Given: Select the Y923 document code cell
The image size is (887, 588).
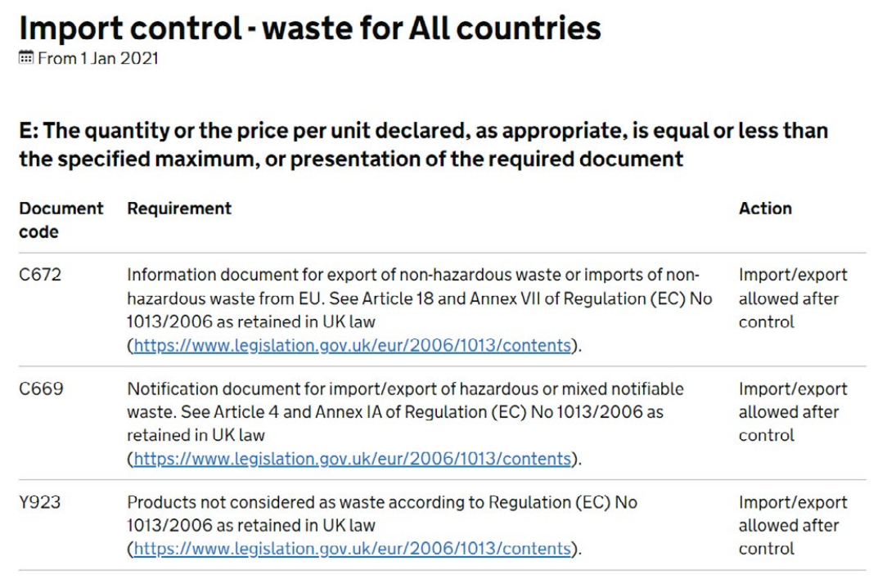Looking at the screenshot, I should [39, 502].
